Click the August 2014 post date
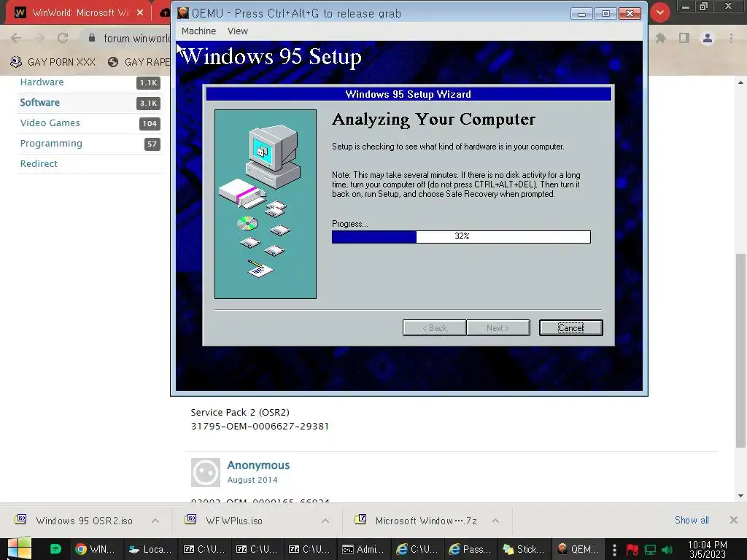747x560 pixels. point(252,480)
